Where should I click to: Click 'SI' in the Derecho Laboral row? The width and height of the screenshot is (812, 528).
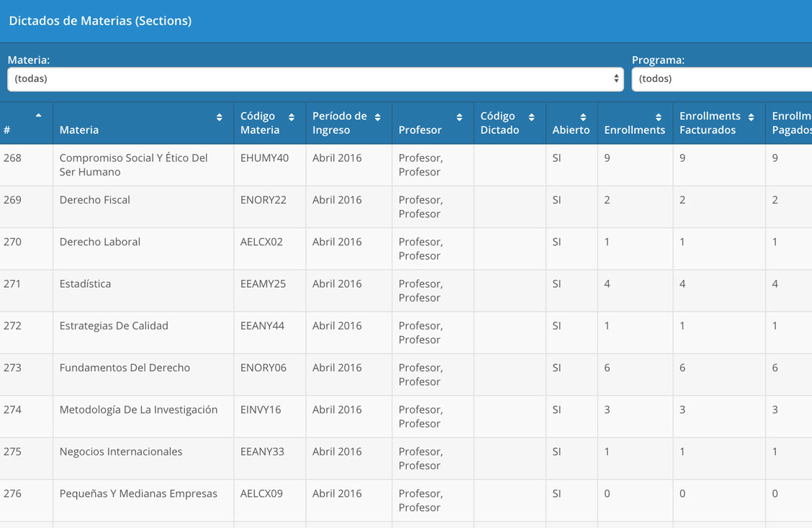pos(556,242)
